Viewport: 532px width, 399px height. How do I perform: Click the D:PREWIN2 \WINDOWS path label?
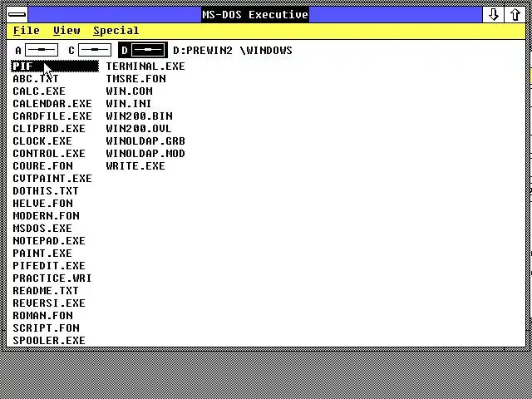[233, 51]
